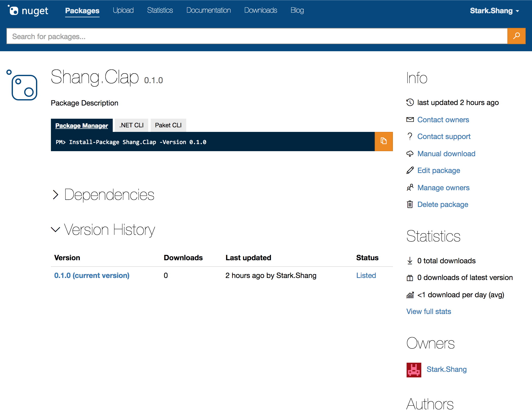Image resolution: width=532 pixels, height=419 pixels.
Task: Open the Statistics page from the navigation
Action: click(160, 10)
